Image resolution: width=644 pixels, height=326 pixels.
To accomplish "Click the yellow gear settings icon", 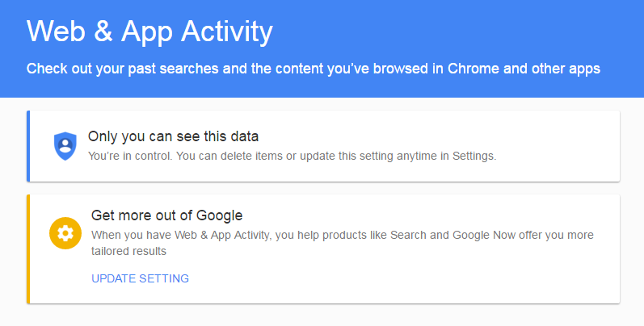I will 65,233.
